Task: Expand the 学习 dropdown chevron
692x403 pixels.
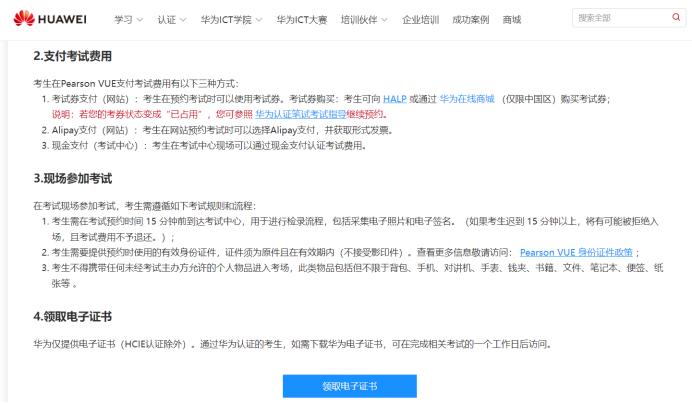Action: tap(140, 20)
